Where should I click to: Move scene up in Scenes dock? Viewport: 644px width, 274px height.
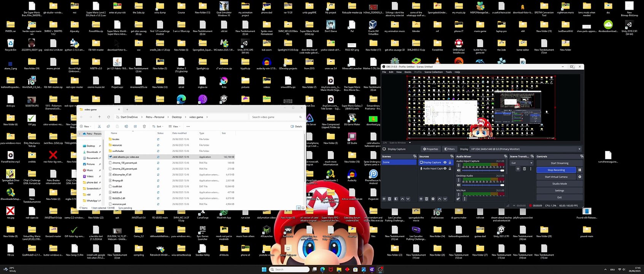click(x=403, y=199)
